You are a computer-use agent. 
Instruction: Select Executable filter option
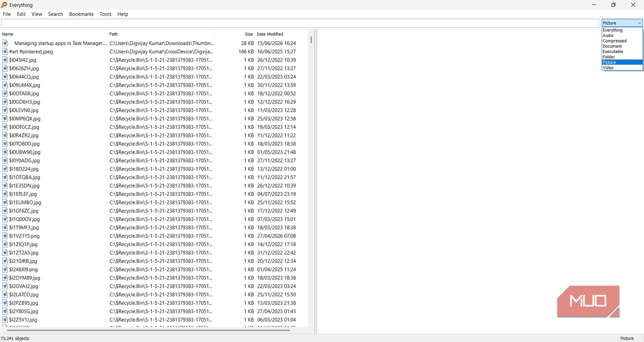coord(622,51)
